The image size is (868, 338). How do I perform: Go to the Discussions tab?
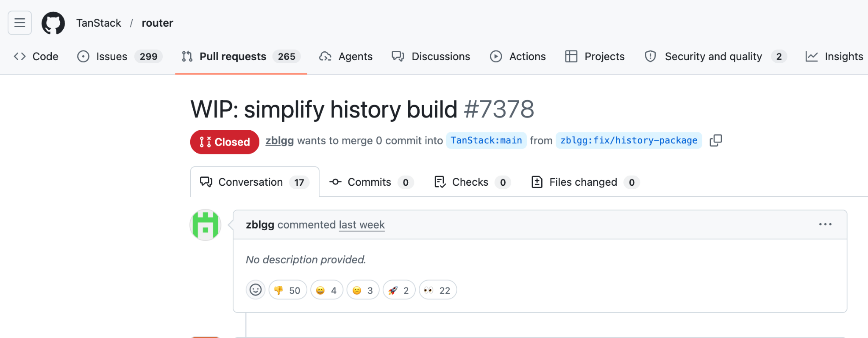[431, 56]
